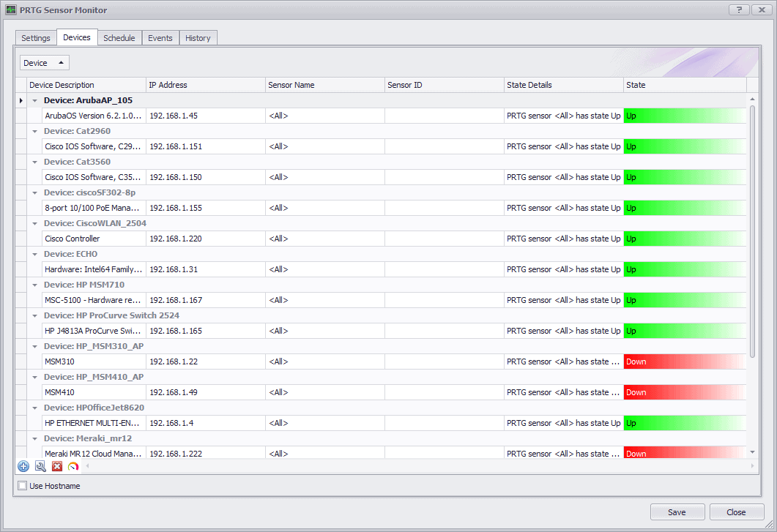Click the PRTG Sensor Monitor title bar icon

click(x=11, y=10)
